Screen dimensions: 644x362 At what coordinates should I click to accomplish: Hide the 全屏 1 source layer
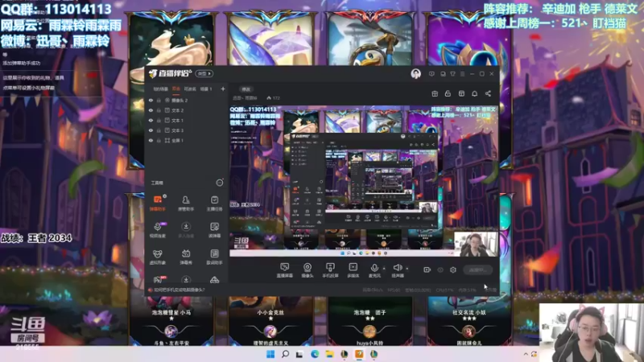click(x=151, y=140)
